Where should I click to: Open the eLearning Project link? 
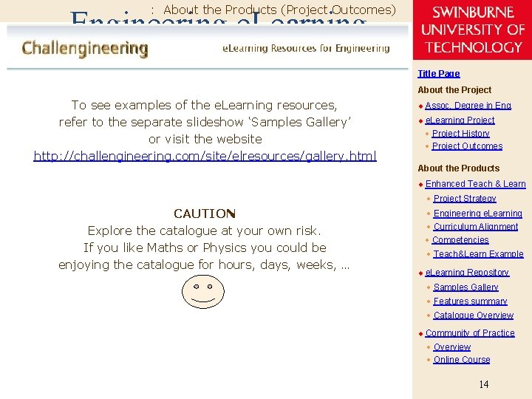(460, 120)
